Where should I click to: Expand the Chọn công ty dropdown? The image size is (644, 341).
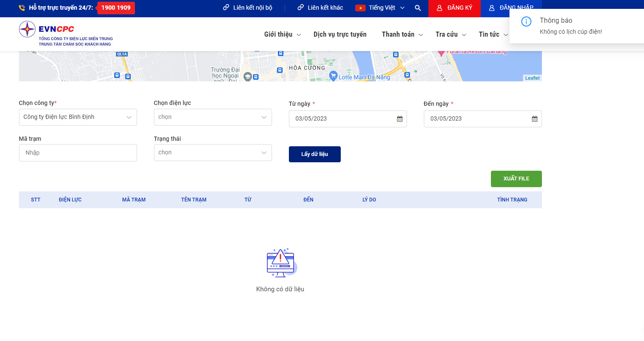[78, 117]
